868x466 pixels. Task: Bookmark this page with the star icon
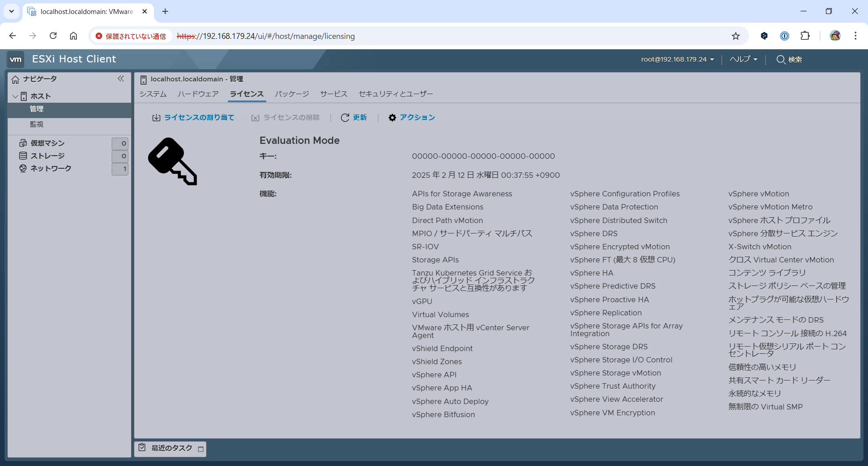736,36
